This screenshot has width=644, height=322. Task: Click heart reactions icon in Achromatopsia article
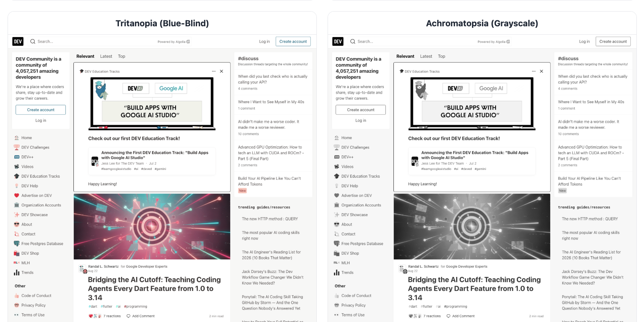411,316
